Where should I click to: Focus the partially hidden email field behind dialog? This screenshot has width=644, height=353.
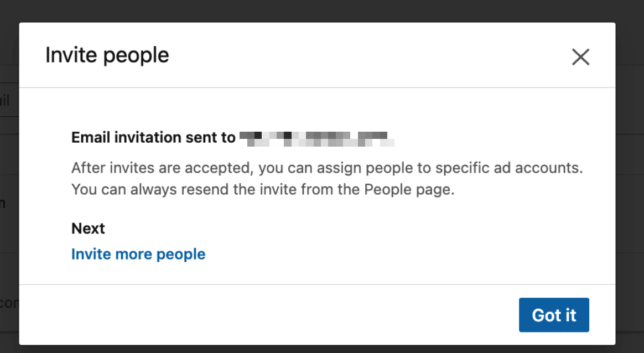(8, 100)
